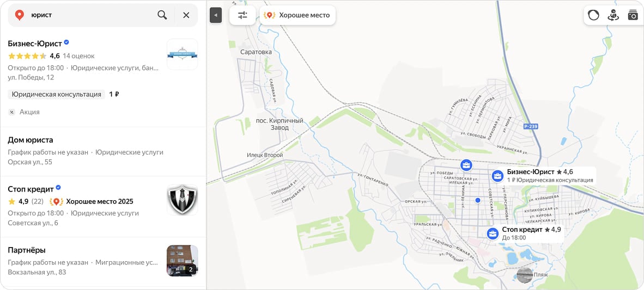Open the Стоп кредит listing title
644x290 pixels.
(x=31, y=189)
